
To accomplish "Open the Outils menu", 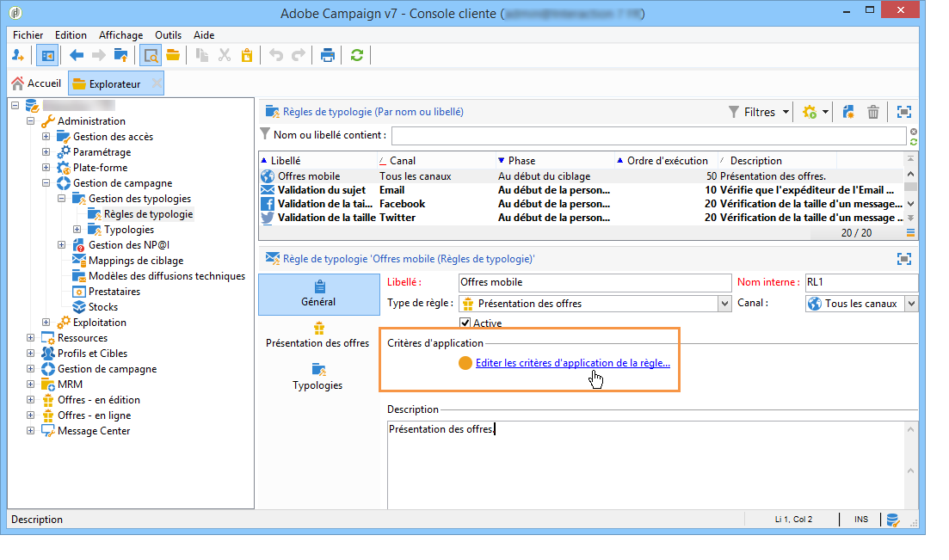I will (169, 35).
